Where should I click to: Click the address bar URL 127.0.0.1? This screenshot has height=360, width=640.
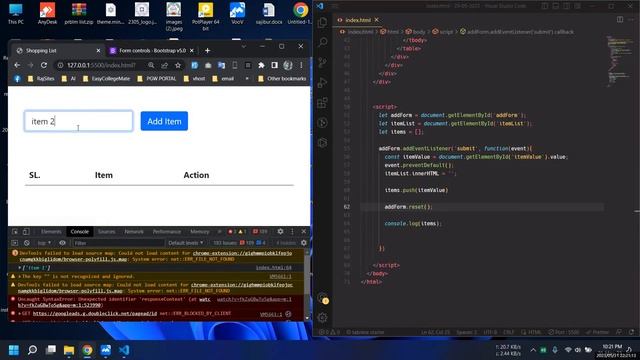click(x=101, y=65)
